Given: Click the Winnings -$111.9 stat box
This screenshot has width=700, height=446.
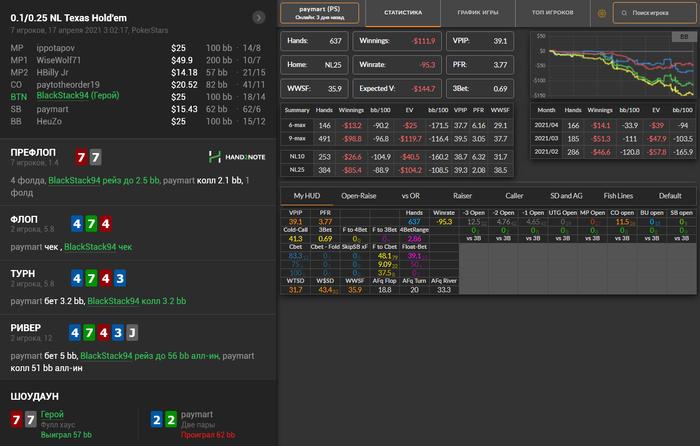Looking at the screenshot, I should point(397,41).
